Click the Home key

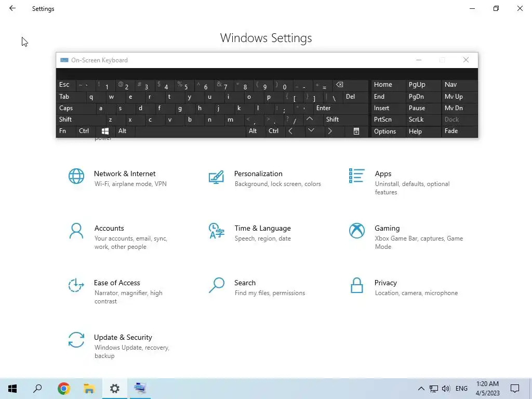coord(388,85)
